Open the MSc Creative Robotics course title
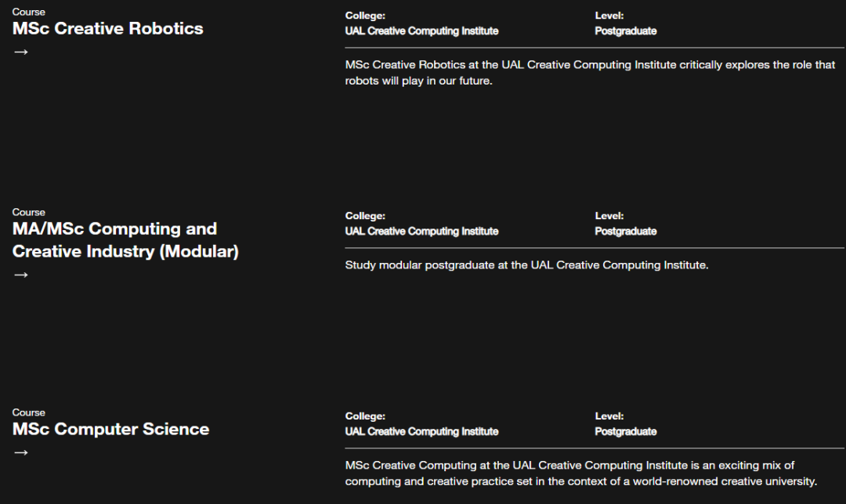The height and width of the screenshot is (504, 846). click(108, 29)
